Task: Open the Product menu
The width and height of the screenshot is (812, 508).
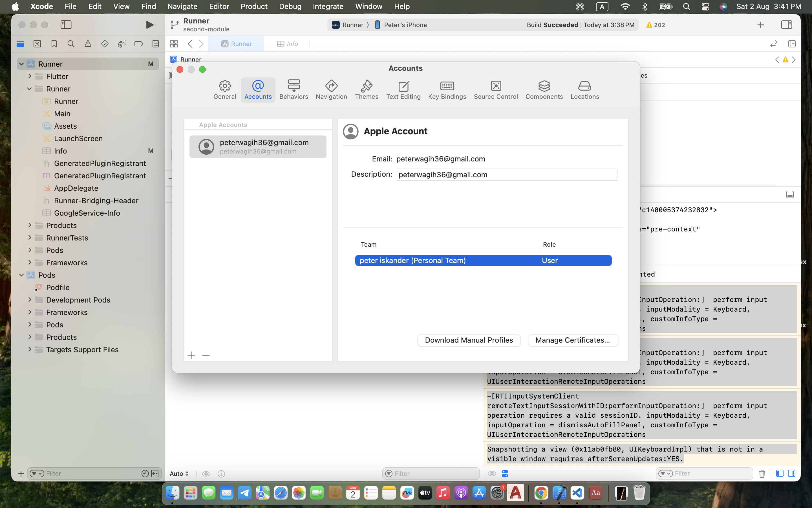Action: (254, 6)
